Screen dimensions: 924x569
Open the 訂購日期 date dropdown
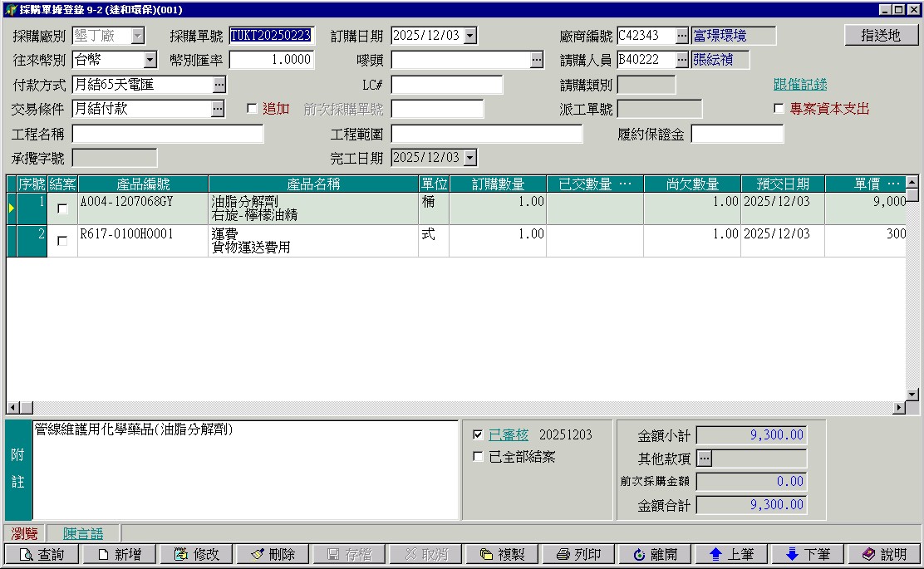[x=470, y=36]
